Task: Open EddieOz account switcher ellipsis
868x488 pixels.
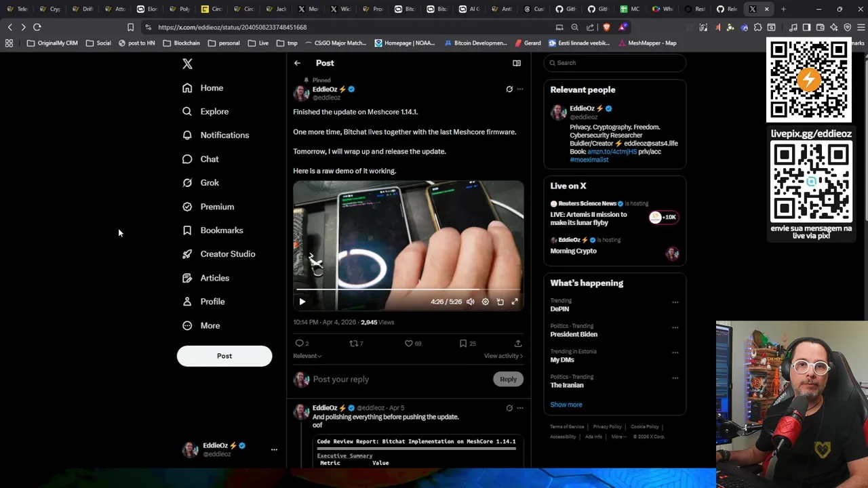Action: (x=274, y=449)
